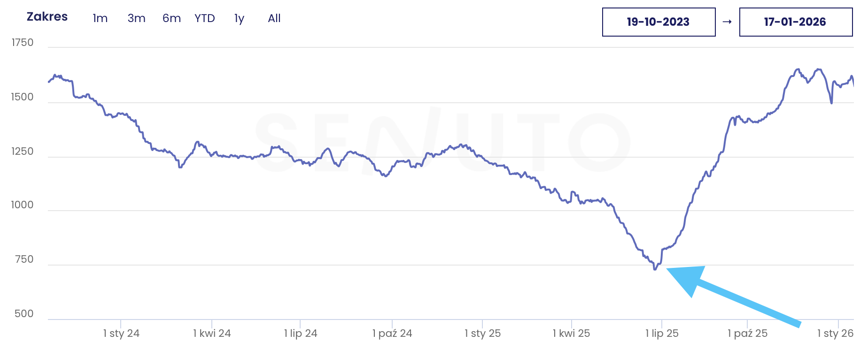The width and height of the screenshot is (868, 350).
Task: Choose the 6m range option
Action: [x=171, y=18]
